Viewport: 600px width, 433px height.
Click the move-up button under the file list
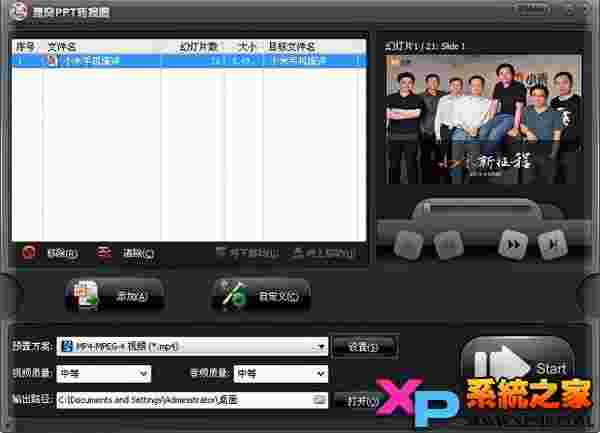pyautogui.click(x=324, y=253)
